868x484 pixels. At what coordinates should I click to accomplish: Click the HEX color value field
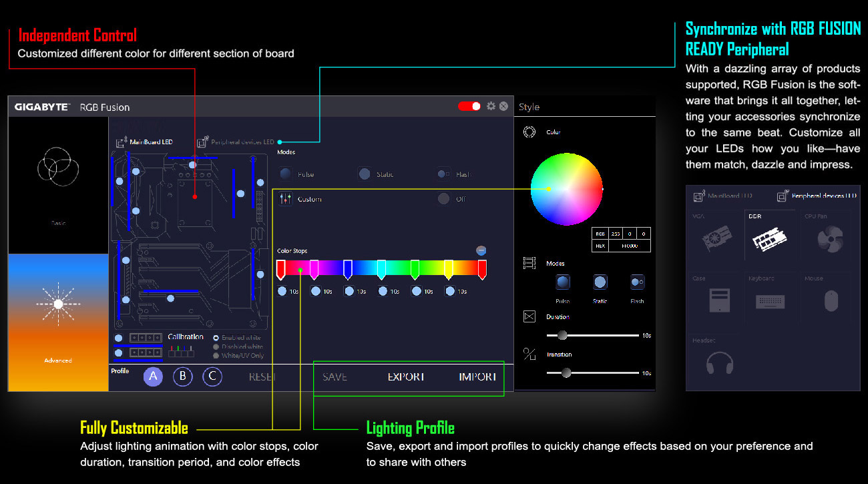[x=629, y=246]
